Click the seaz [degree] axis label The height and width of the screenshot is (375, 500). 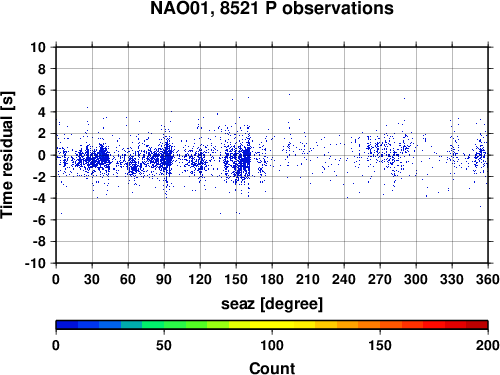click(x=272, y=304)
